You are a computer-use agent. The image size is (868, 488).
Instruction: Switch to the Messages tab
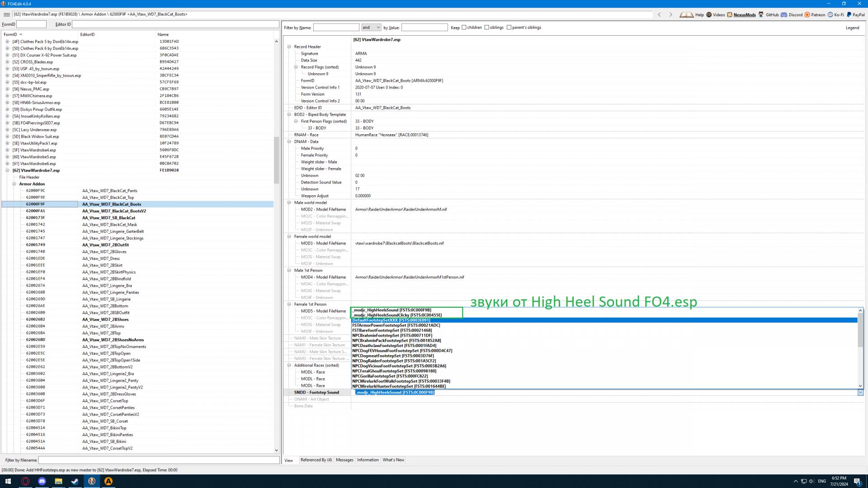344,460
